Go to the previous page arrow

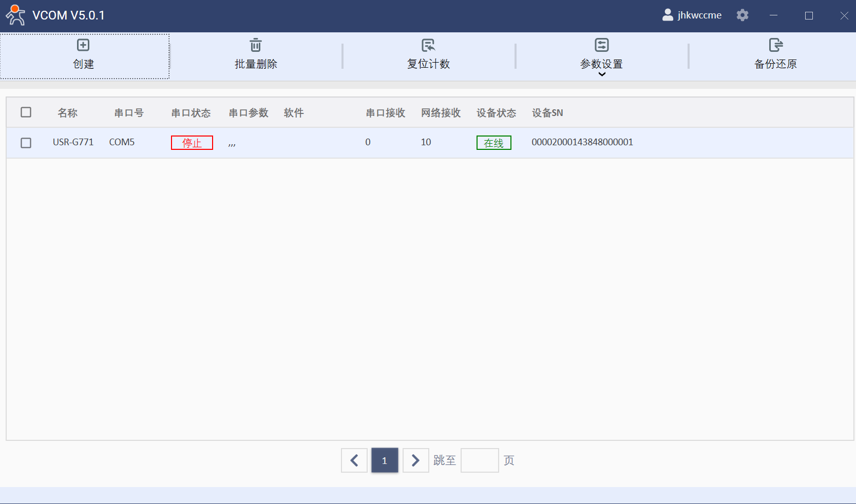(354, 460)
